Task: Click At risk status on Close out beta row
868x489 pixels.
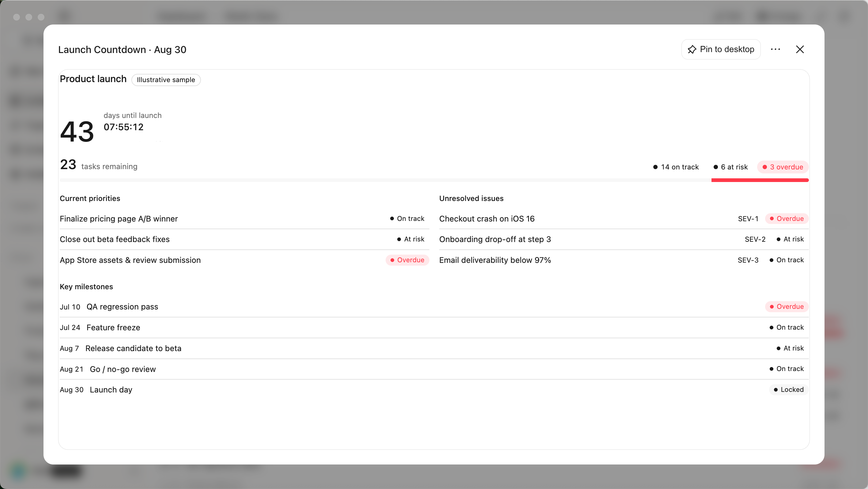Action: [x=411, y=239]
